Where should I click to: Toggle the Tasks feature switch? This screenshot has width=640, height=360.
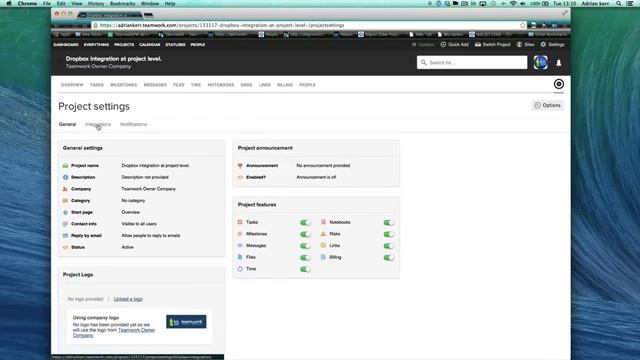pos(305,222)
